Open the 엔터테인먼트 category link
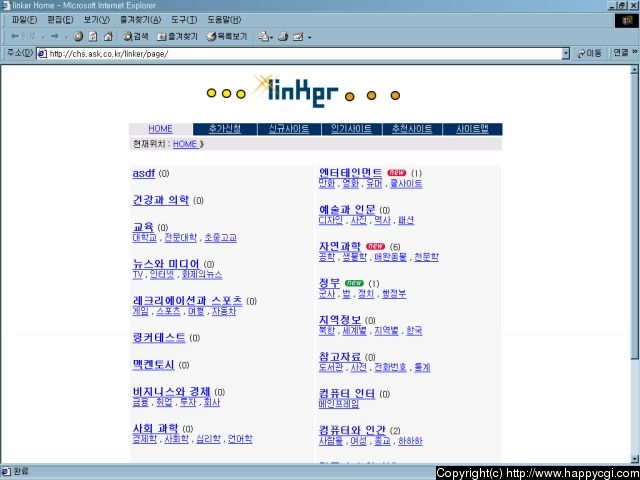 pos(351,173)
